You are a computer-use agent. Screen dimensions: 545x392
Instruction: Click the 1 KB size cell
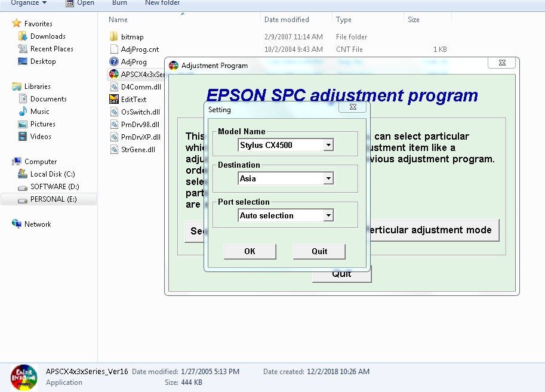click(440, 50)
